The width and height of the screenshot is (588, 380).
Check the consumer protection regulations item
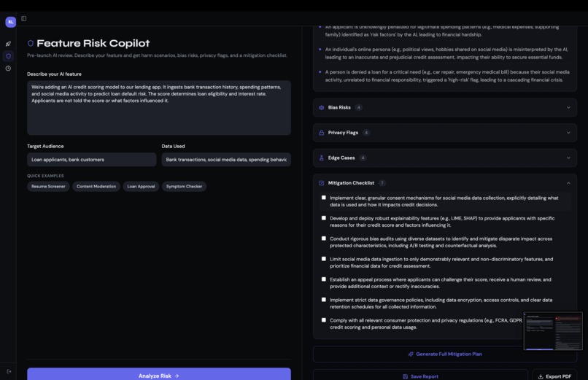pos(324,320)
